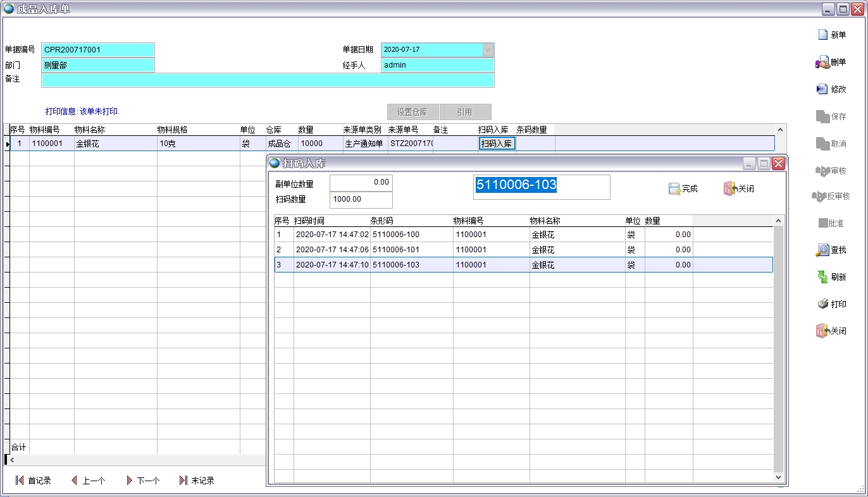Click the barcode input showing 5110006-103
868x497 pixels.
(541, 187)
